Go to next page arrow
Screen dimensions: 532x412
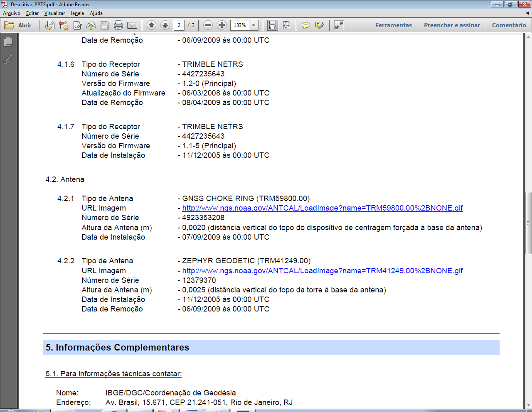coord(165,25)
